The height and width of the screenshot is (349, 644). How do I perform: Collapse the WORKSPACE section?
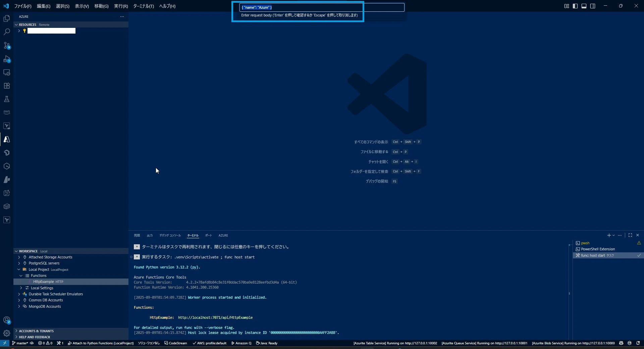click(16, 251)
